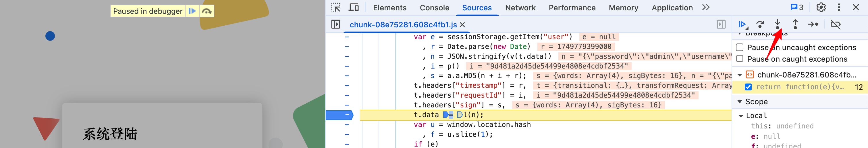Open the Sources tab

point(477,8)
